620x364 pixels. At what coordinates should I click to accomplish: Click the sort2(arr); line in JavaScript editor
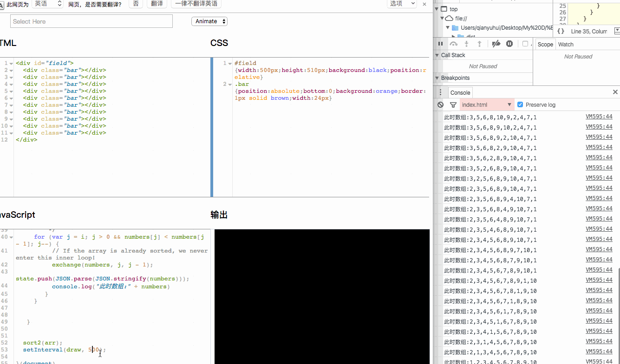tap(43, 343)
